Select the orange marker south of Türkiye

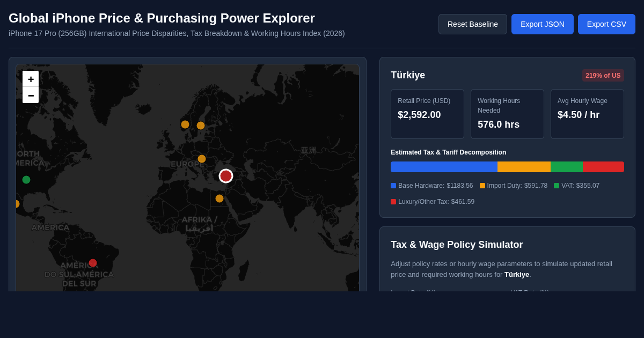[x=219, y=199]
